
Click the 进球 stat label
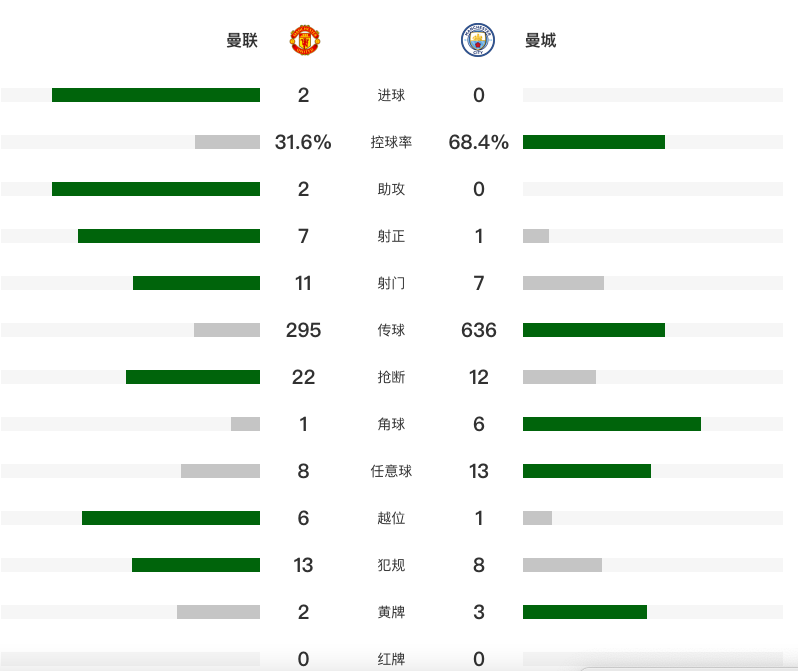pos(391,96)
